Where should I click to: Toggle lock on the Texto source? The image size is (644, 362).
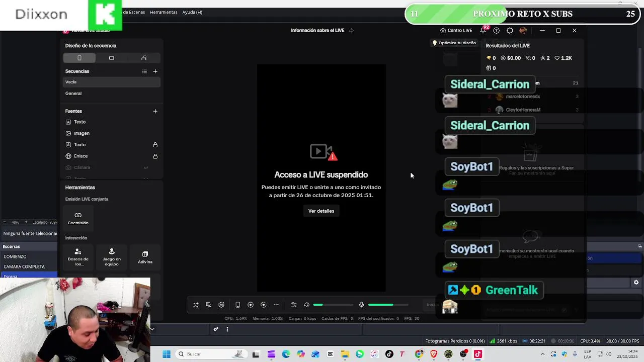pos(155,145)
